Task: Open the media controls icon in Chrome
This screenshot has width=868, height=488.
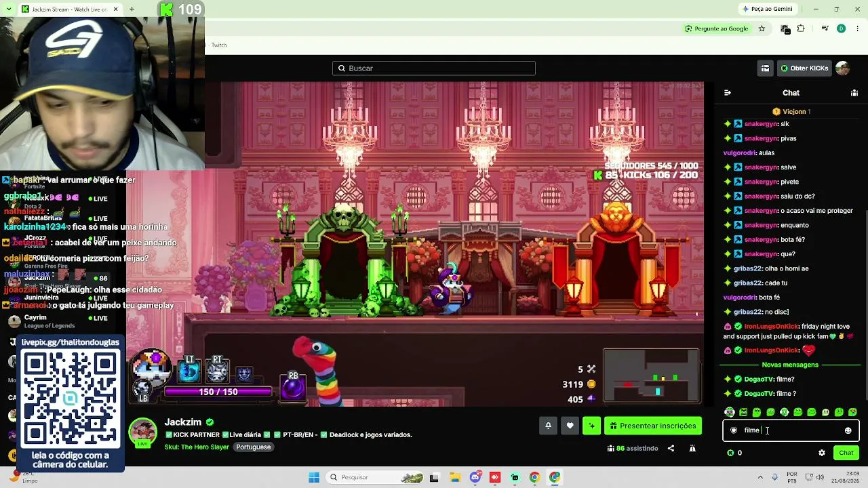Action: [825, 28]
